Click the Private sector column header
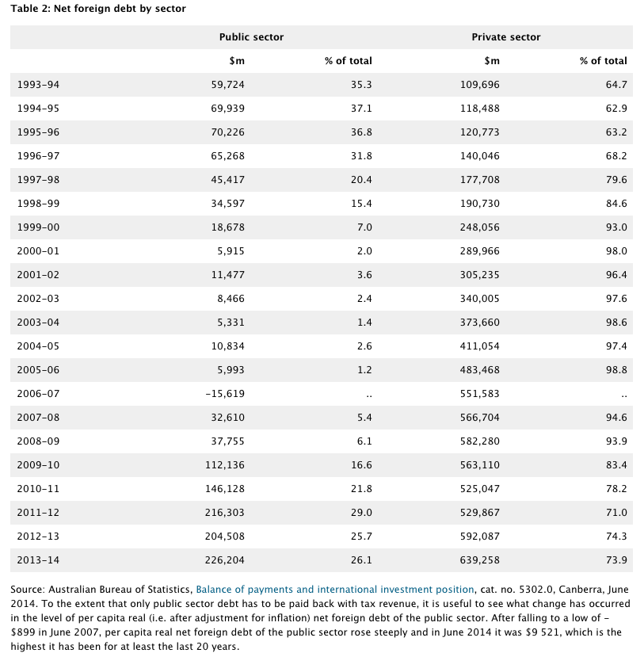This screenshot has width=644, height=653. click(x=506, y=37)
